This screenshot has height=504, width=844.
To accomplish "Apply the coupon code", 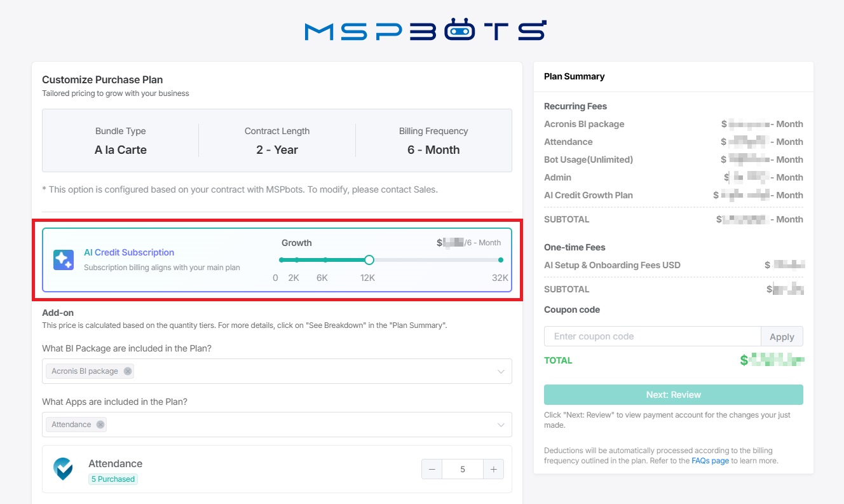I will coord(782,337).
